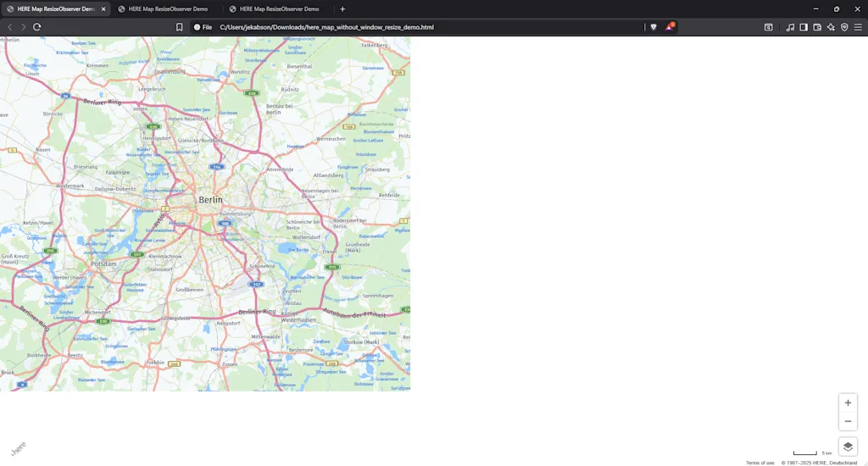Open the browser hamburger menu
868x466 pixels.
858,27
